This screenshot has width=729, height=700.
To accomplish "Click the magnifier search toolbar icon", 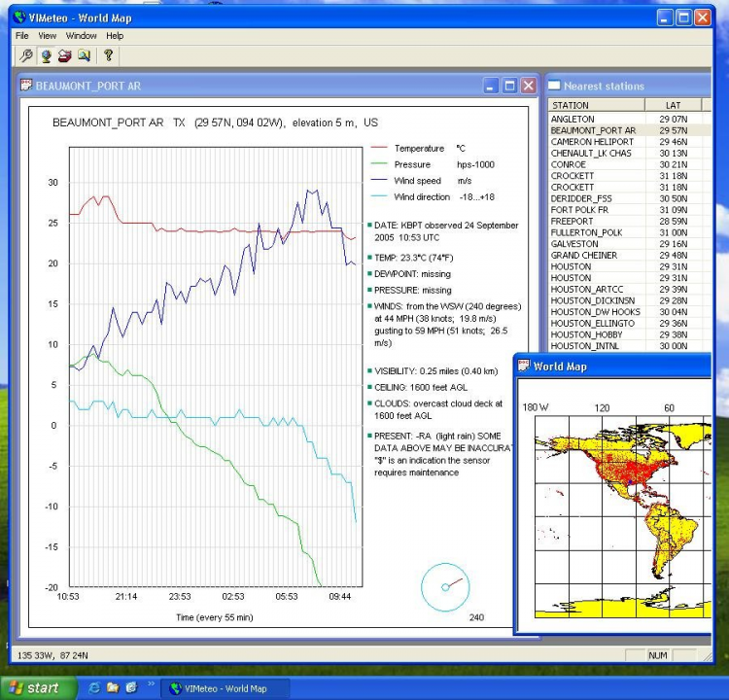I will click(x=25, y=55).
